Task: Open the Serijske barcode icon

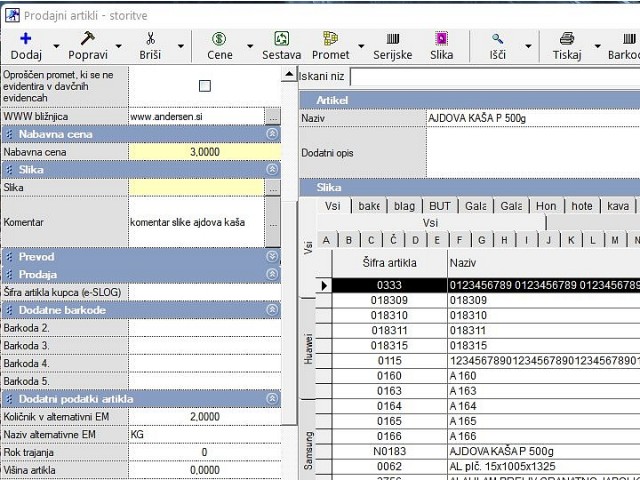Action: coord(393,39)
